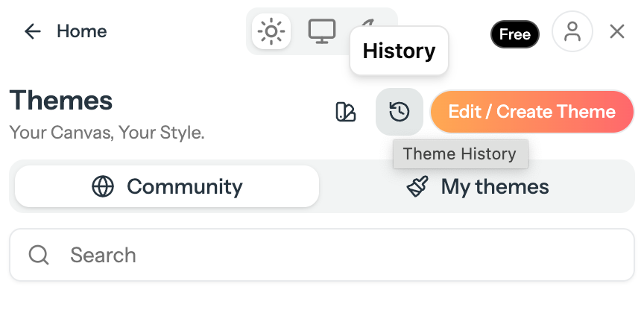Screen dimensions: 644x310
Task: Click the paintbrush icon beside My themes
Action: point(417,186)
